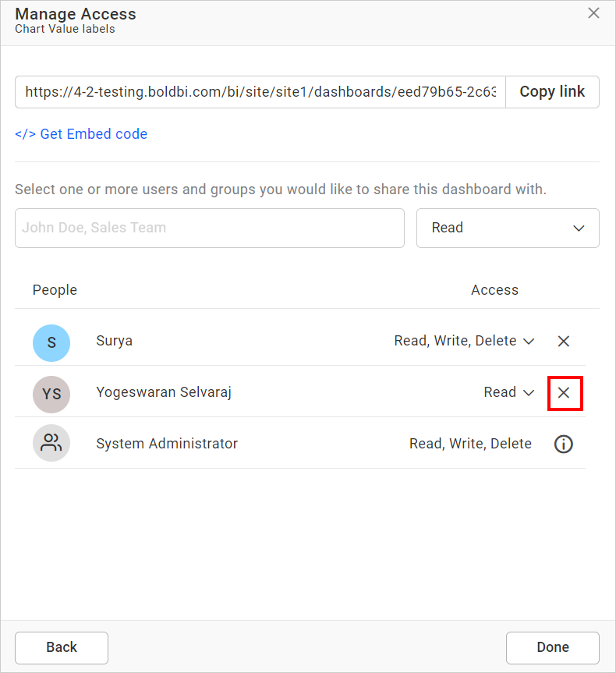This screenshot has width=616, height=673.
Task: Close the Manage Access dialog
Action: click(593, 13)
